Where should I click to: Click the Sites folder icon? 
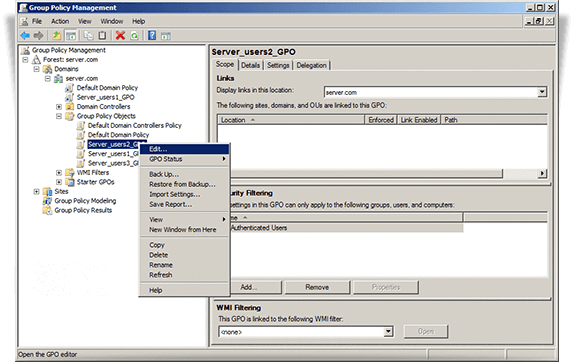click(x=48, y=191)
